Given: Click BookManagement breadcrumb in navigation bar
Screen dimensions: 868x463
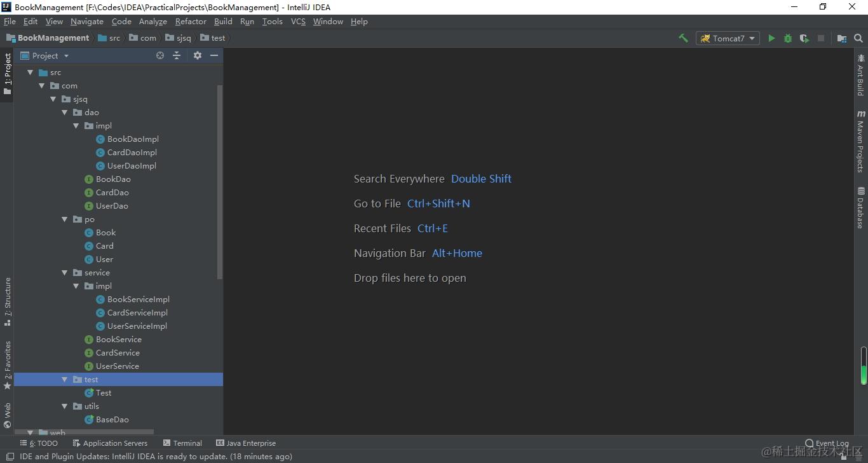Looking at the screenshot, I should pos(48,38).
